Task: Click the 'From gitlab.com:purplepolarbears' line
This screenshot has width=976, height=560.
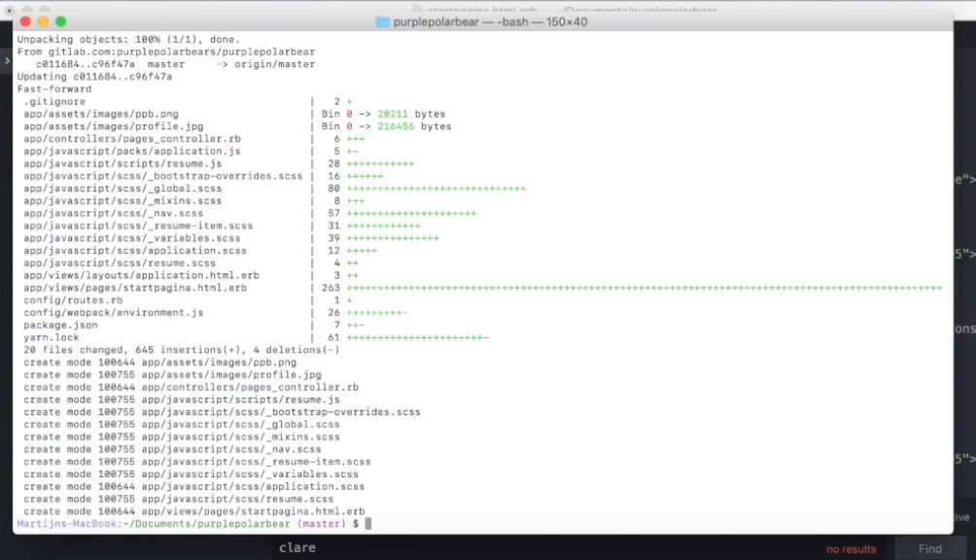Action: tap(166, 52)
